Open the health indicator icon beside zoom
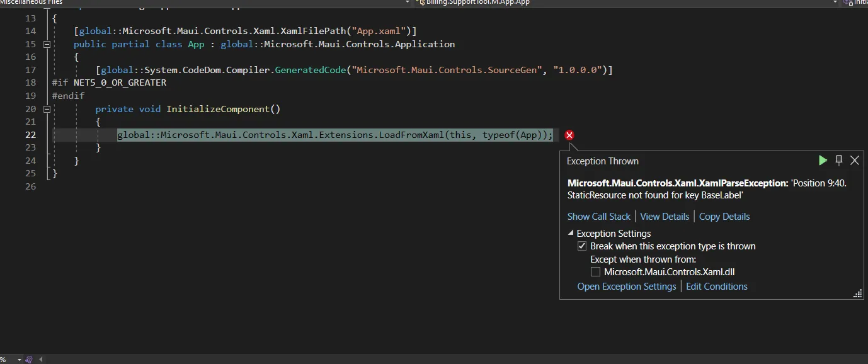This screenshot has width=868, height=364. (x=29, y=360)
